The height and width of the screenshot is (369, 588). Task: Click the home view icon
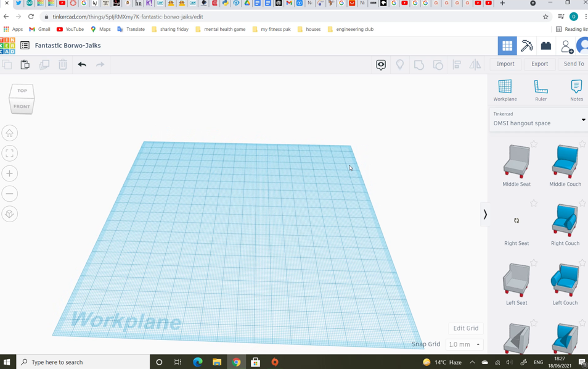pos(9,133)
